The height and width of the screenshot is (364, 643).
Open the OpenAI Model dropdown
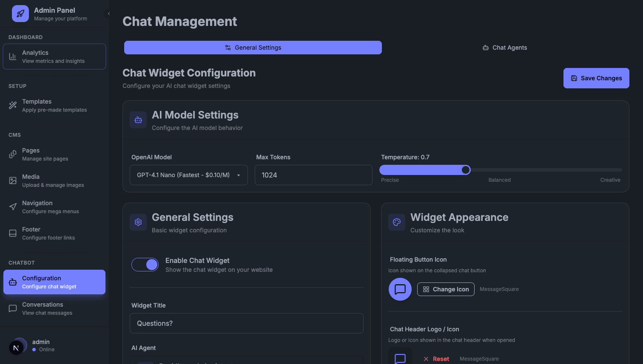pos(188,175)
